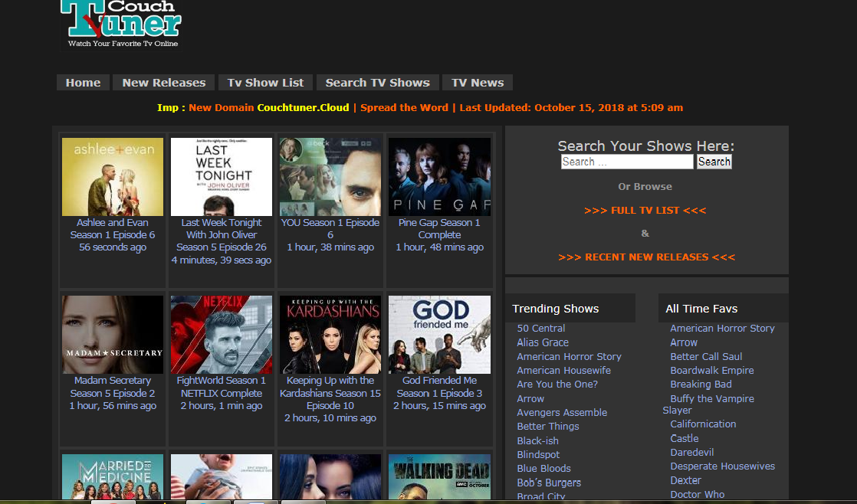The width and height of the screenshot is (857, 504).
Task: Open the FULL TV LIST link
Action: [645, 210]
